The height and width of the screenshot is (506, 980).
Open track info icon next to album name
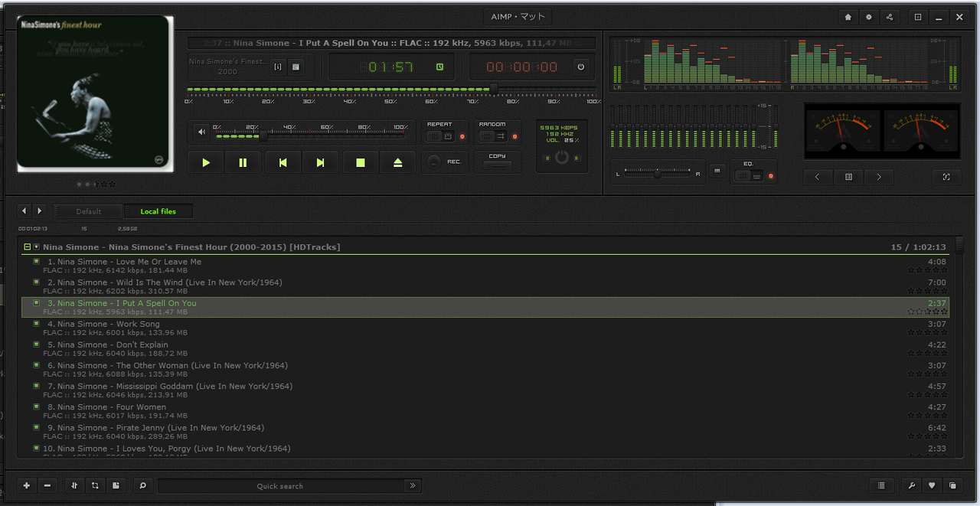(x=278, y=67)
